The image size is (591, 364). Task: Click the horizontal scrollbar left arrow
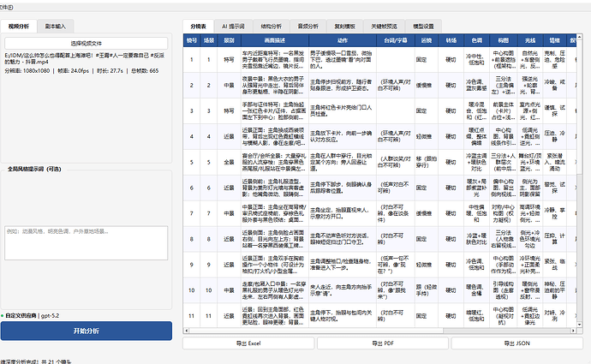(x=186, y=331)
